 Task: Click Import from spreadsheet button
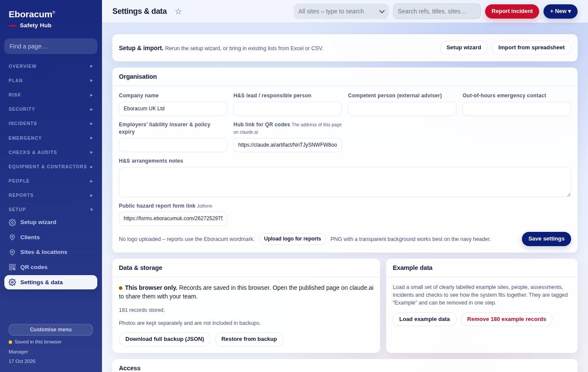tap(531, 48)
